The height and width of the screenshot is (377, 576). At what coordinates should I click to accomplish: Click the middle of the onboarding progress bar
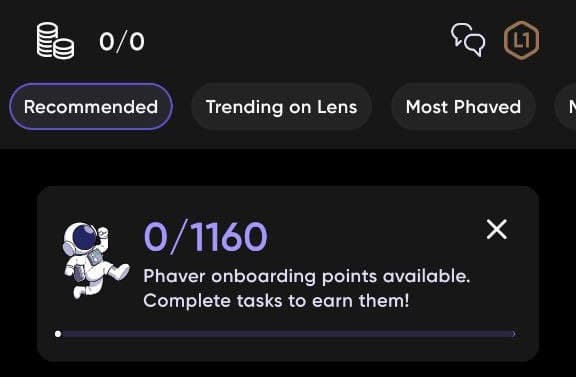click(x=285, y=334)
